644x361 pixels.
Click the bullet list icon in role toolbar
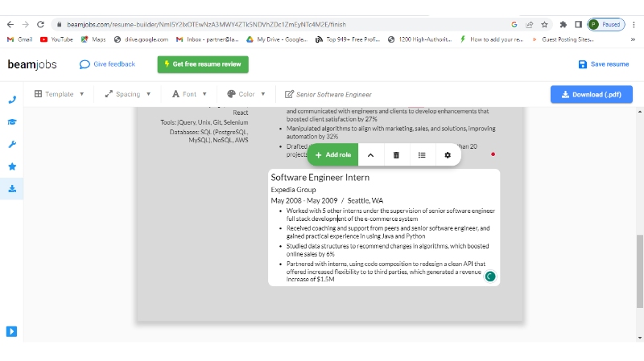(x=422, y=154)
